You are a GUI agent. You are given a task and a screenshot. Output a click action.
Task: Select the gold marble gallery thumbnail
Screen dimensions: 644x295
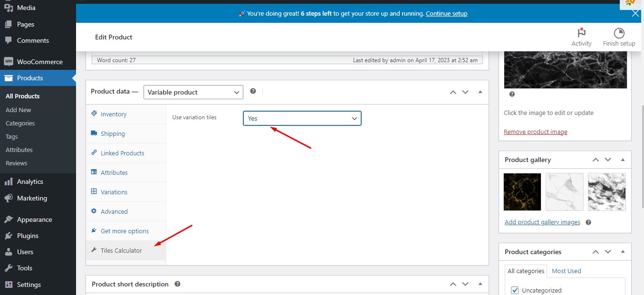[x=522, y=192]
